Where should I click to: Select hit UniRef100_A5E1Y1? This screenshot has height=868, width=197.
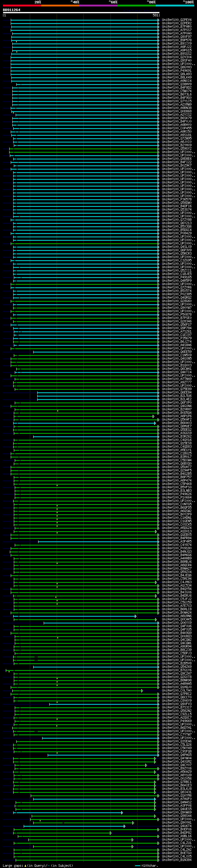click(x=177, y=450)
